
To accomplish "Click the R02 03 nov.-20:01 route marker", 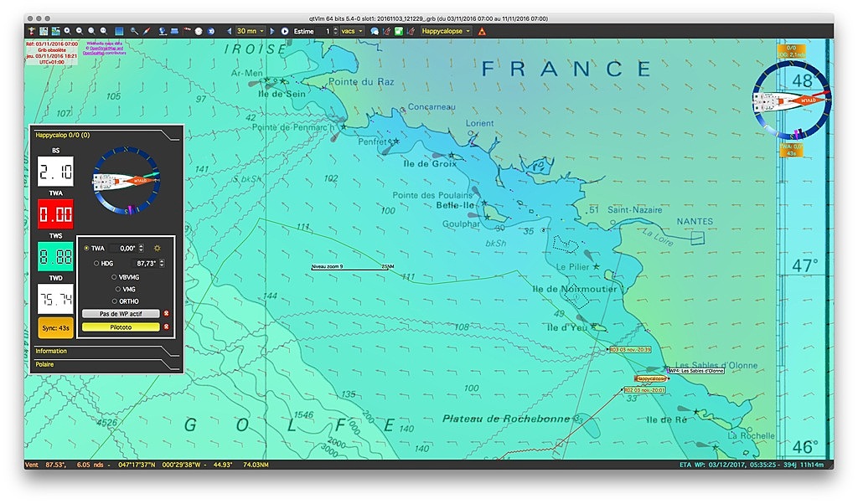I will (x=645, y=390).
